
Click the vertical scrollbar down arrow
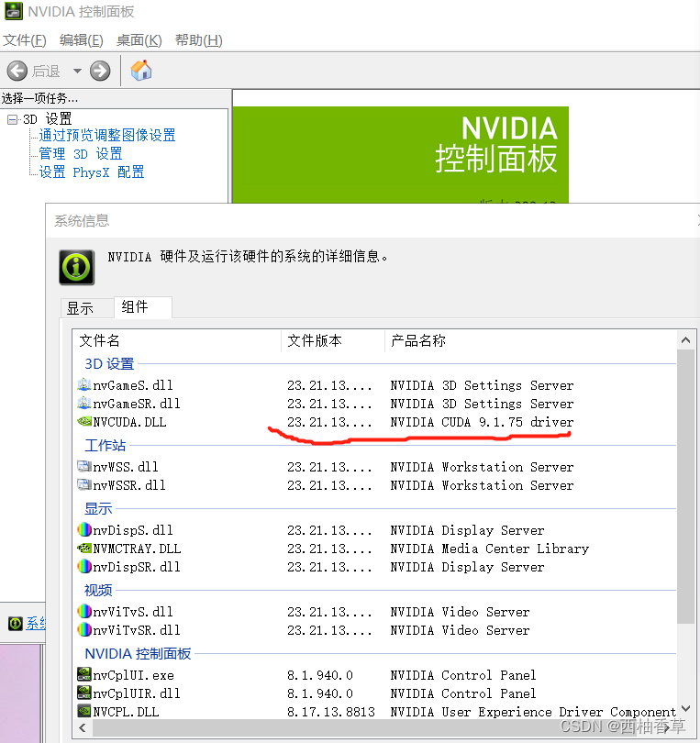coord(685,708)
